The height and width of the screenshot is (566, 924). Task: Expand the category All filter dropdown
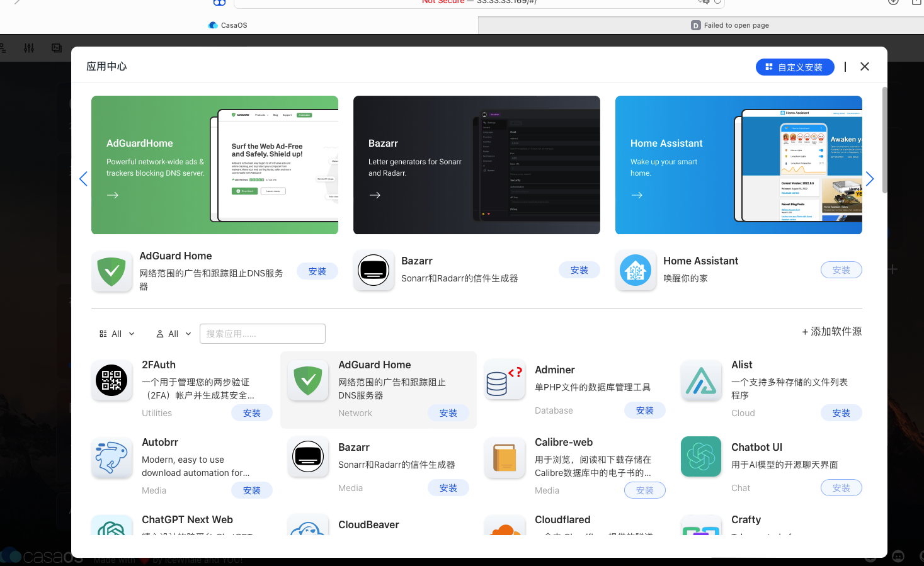pos(117,334)
